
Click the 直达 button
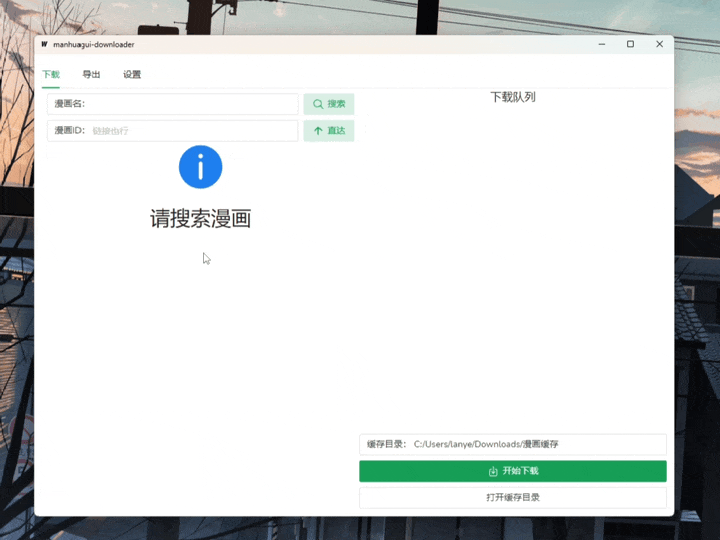tap(329, 131)
